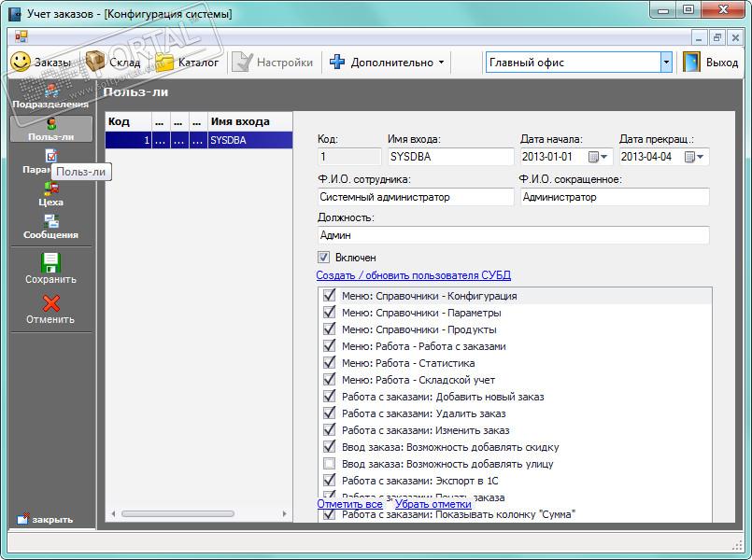Click the Создать / обновить пользователя СУБД link
Image resolution: width=752 pixels, height=560 pixels.
click(414, 275)
